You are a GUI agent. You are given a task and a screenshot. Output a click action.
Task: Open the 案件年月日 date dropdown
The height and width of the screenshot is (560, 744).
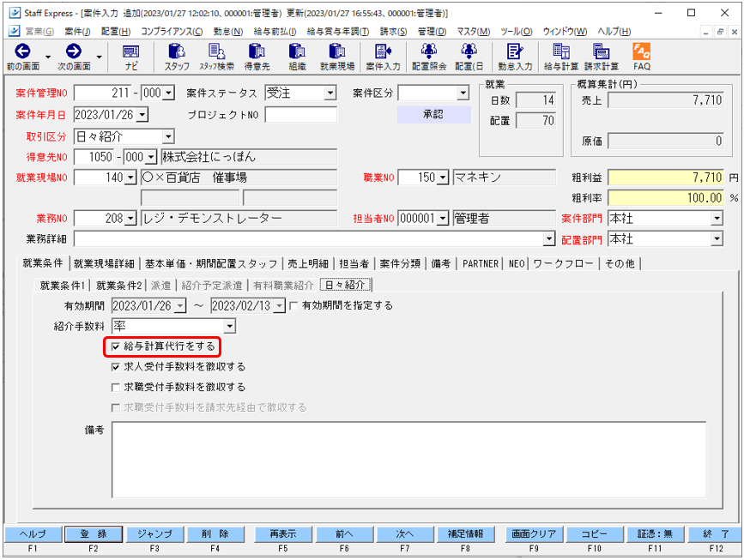(x=142, y=114)
